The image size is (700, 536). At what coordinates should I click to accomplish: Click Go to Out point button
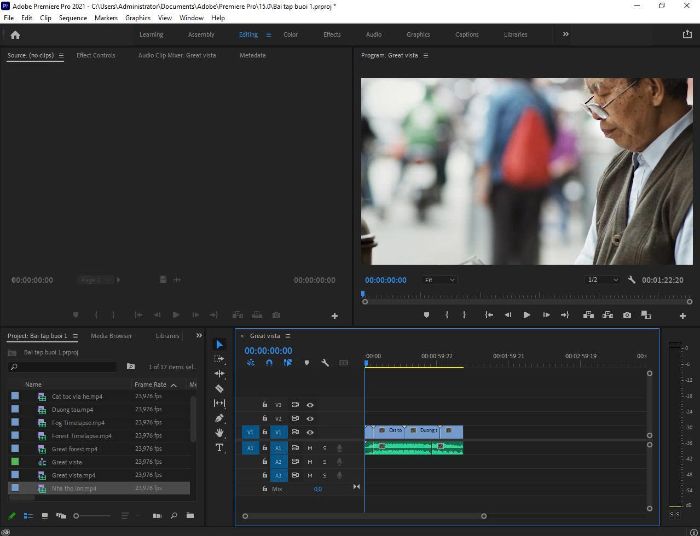[565, 315]
